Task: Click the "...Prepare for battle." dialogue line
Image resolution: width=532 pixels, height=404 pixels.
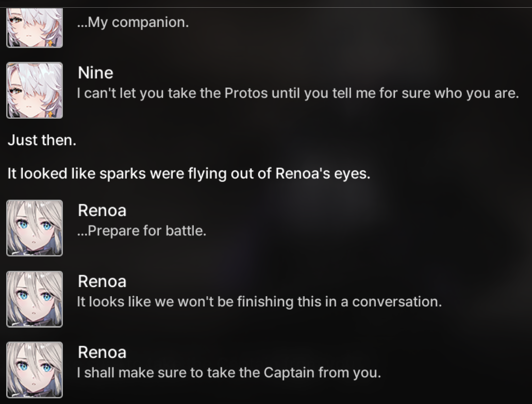Action: [x=142, y=231]
